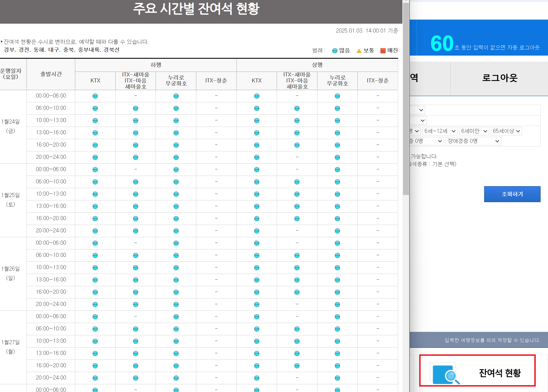The image size is (548, 392).
Task: Click the 상행 column group header
Action: pos(317,65)
